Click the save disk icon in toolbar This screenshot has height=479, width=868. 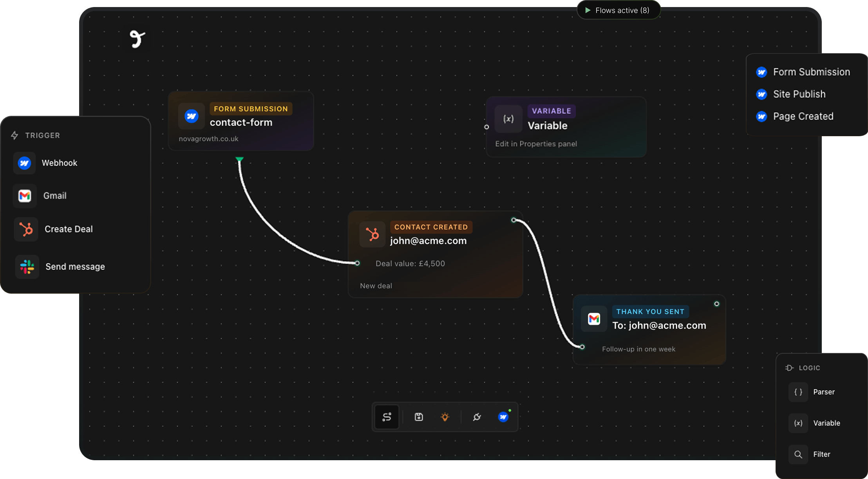(x=419, y=417)
